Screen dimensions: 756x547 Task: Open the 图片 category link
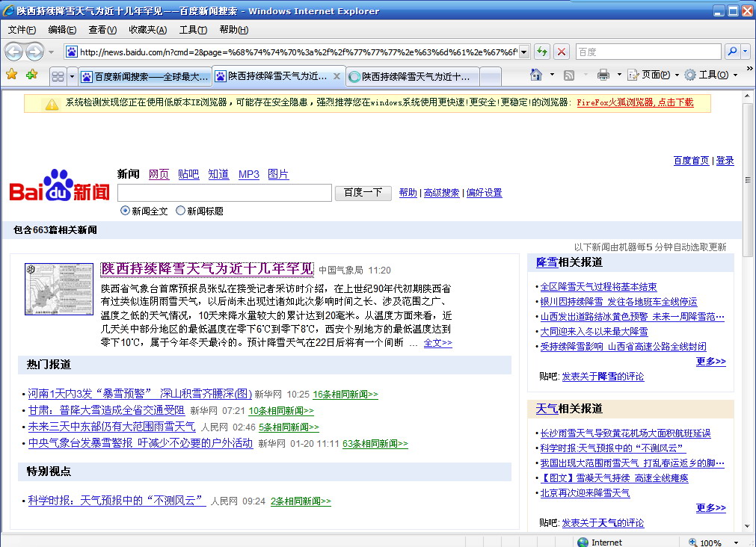277,174
